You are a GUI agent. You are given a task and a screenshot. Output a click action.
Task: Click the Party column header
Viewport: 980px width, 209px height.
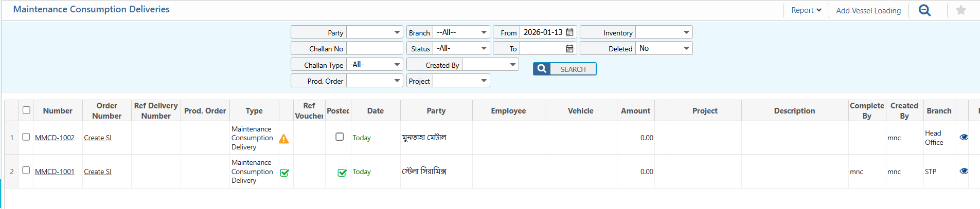click(436, 110)
